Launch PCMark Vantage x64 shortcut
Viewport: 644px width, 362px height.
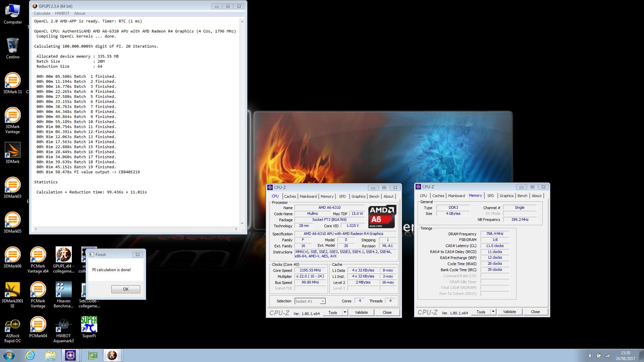point(38,260)
